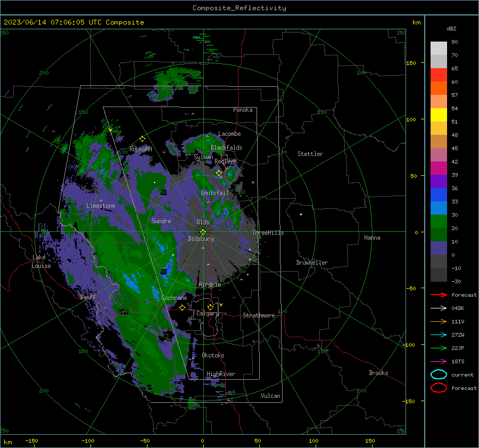Select the dark gray swatch between 0 and -10
This screenshot has width=479, height=448.
coord(439,261)
